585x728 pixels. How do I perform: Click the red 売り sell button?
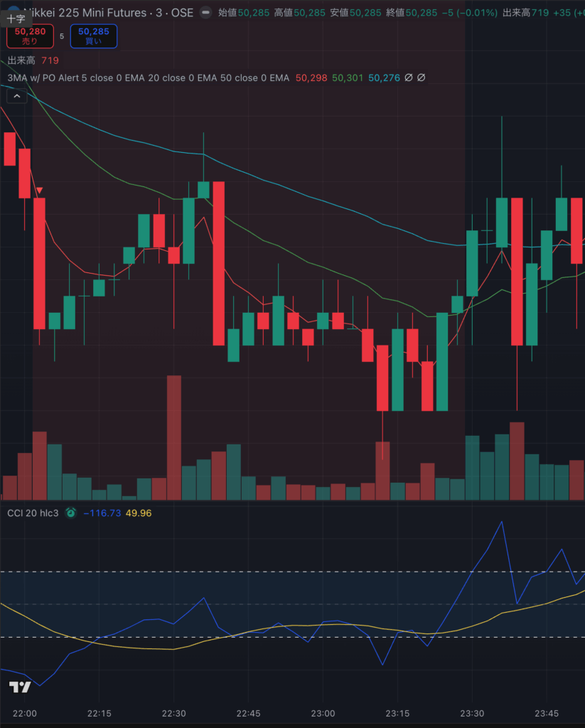pyautogui.click(x=30, y=36)
